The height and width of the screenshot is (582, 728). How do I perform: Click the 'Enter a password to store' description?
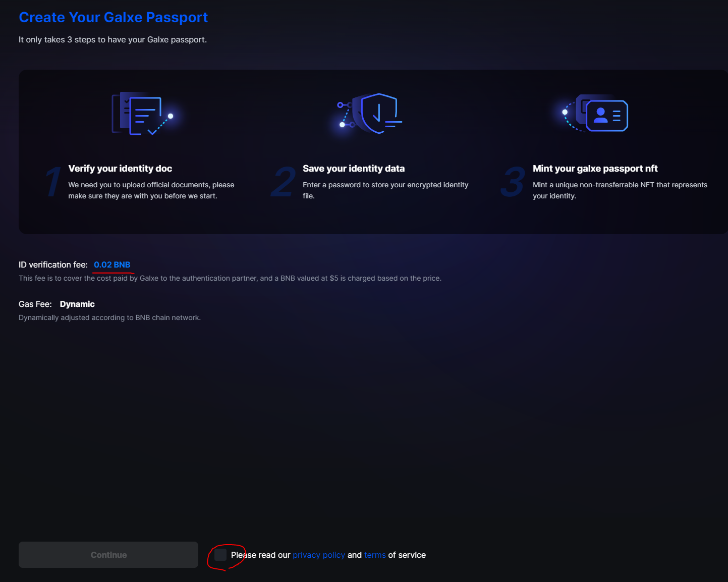point(385,190)
